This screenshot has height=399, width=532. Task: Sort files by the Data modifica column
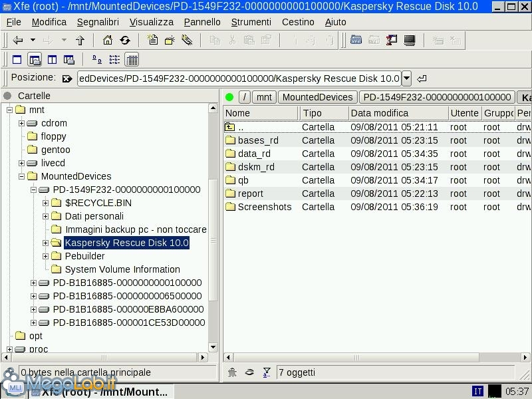click(397, 113)
